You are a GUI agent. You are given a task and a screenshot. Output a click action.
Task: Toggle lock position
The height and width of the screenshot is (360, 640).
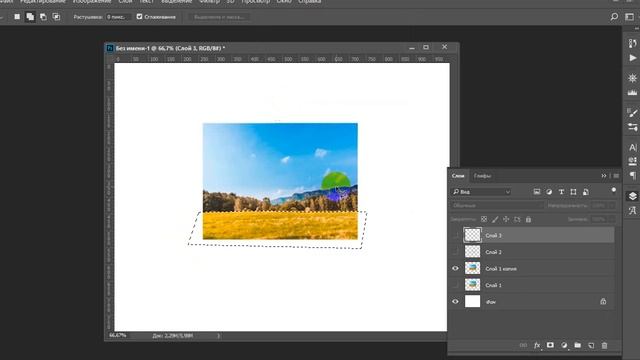[x=506, y=220]
